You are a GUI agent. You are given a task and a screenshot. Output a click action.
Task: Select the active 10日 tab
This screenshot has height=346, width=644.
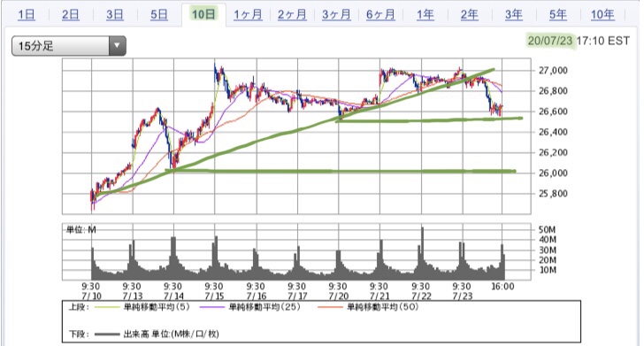pos(203,15)
